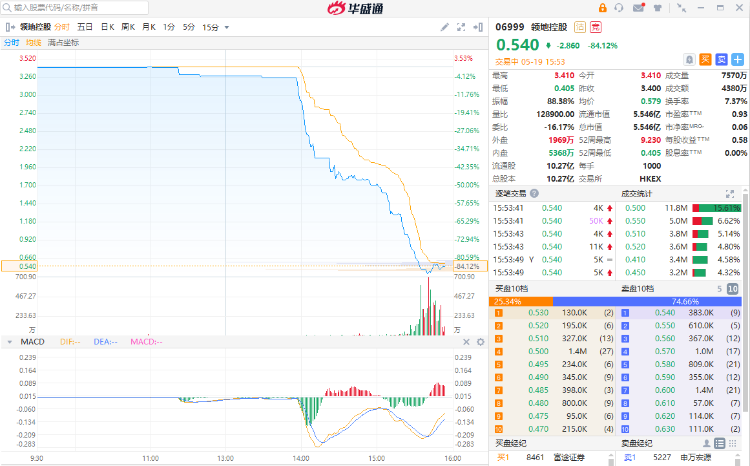
Task: Click the DEA value label in MACD header
Action: (x=105, y=342)
